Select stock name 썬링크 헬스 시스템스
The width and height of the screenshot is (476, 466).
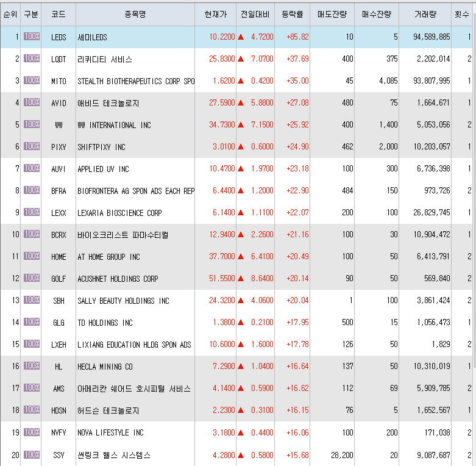point(114,455)
